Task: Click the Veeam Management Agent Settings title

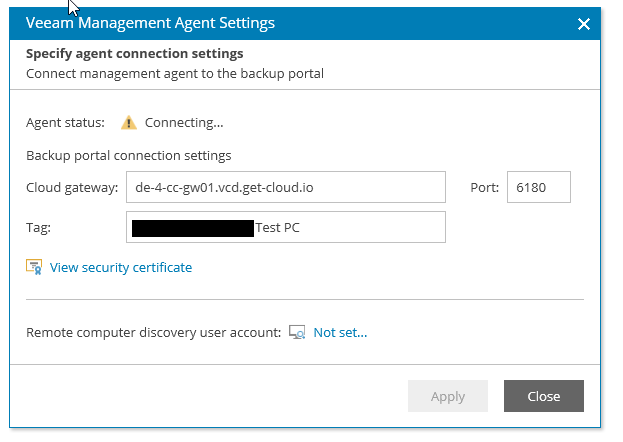Action: [150, 23]
